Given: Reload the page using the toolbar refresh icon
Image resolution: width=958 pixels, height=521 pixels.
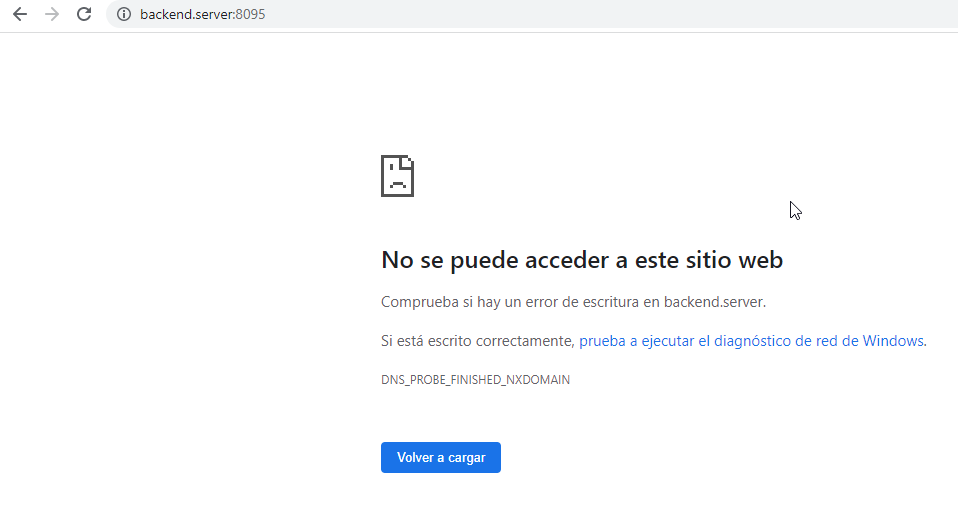Looking at the screenshot, I should point(84,14).
